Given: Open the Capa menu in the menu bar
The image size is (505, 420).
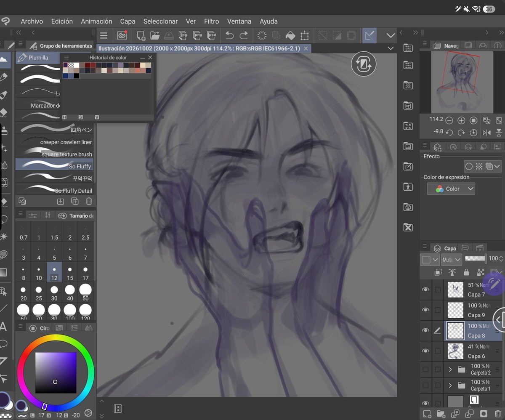Looking at the screenshot, I should (x=128, y=21).
